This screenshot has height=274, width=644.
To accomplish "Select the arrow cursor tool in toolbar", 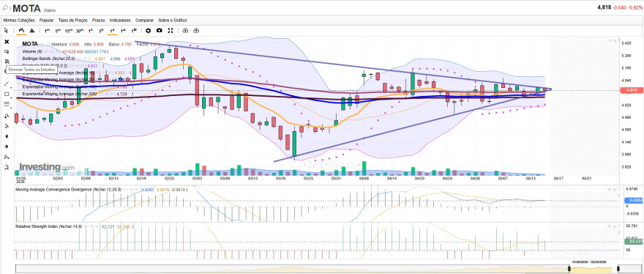I will 6,31.
